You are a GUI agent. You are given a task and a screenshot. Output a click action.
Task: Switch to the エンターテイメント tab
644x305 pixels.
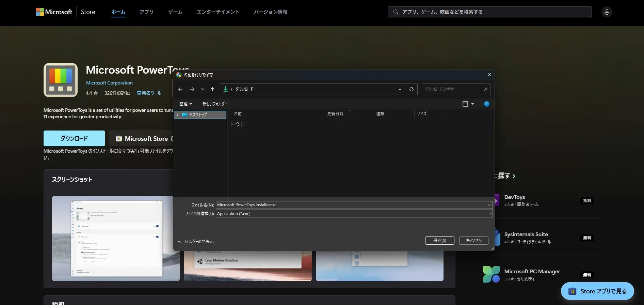coord(218,12)
